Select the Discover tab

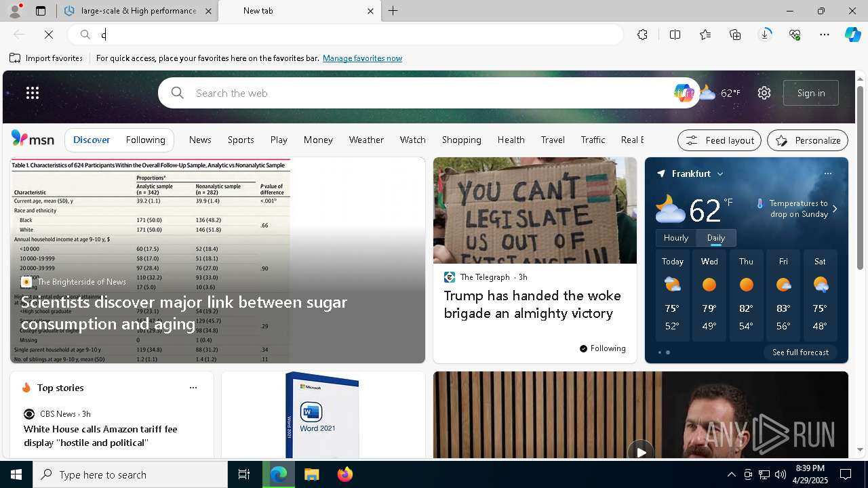(92, 140)
